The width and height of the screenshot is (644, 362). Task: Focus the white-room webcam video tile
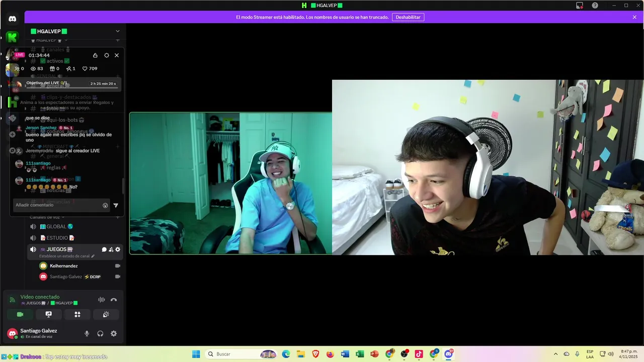pyautogui.click(x=488, y=167)
